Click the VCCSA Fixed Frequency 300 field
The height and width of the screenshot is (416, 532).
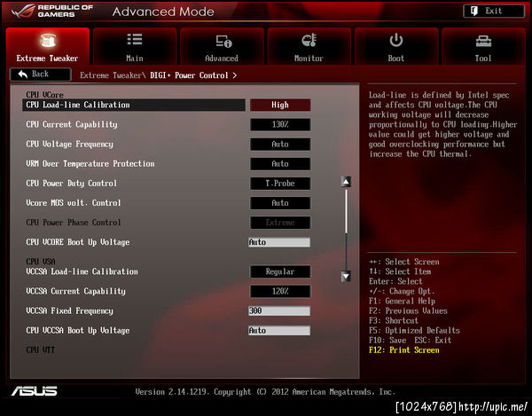(279, 310)
